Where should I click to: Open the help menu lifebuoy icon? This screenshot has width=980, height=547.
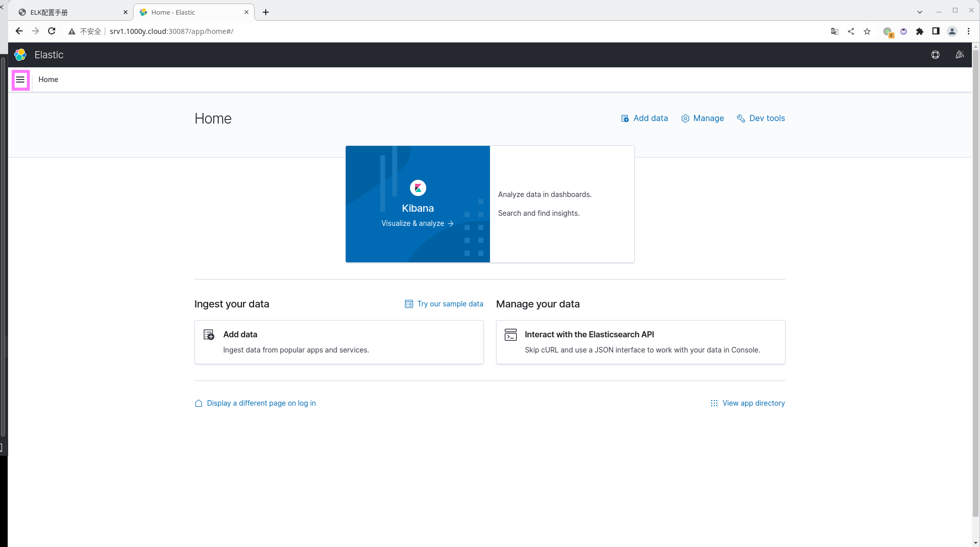coord(935,55)
